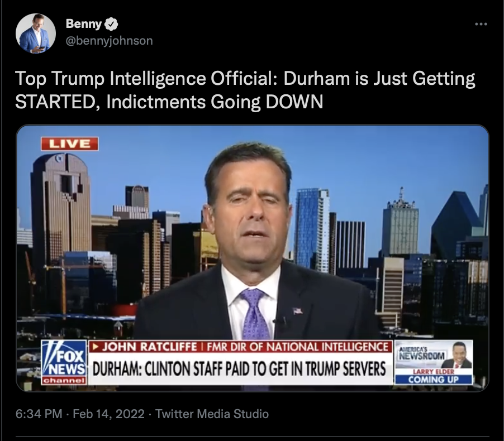
Task: Play the embedded Fox News video
Action: pyautogui.click(x=253, y=258)
